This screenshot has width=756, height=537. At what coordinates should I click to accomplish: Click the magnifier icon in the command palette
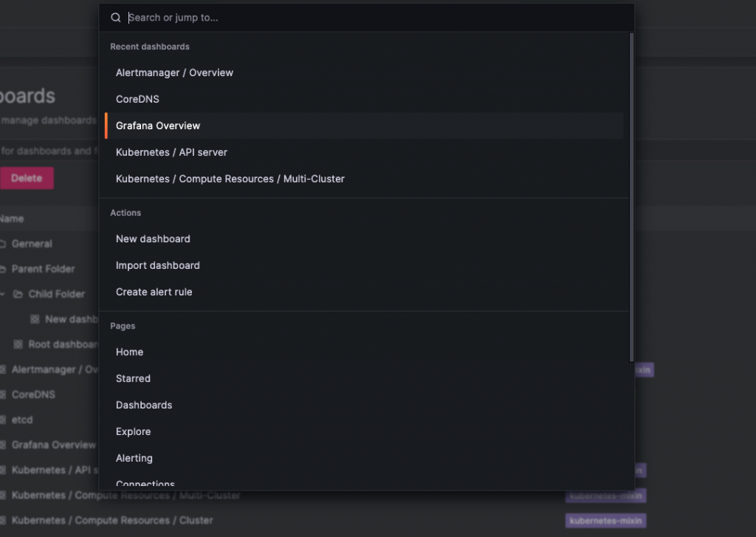pyautogui.click(x=116, y=18)
